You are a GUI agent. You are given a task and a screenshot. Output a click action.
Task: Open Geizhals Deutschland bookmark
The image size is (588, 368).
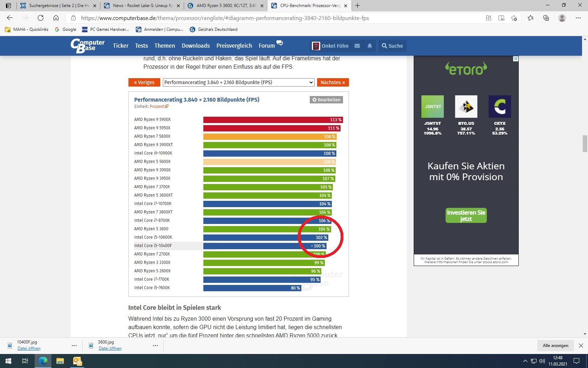pos(213,29)
